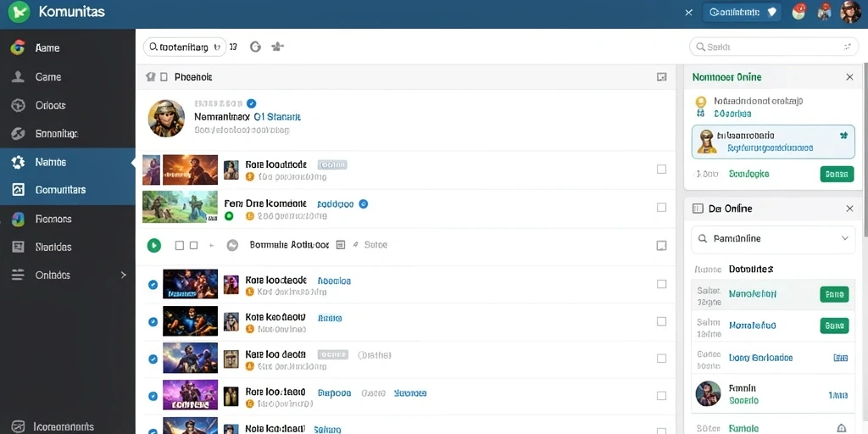Viewport: 868px width, 434px height.
Task: Open the red notification icon in the header
Action: pyautogui.click(x=798, y=11)
